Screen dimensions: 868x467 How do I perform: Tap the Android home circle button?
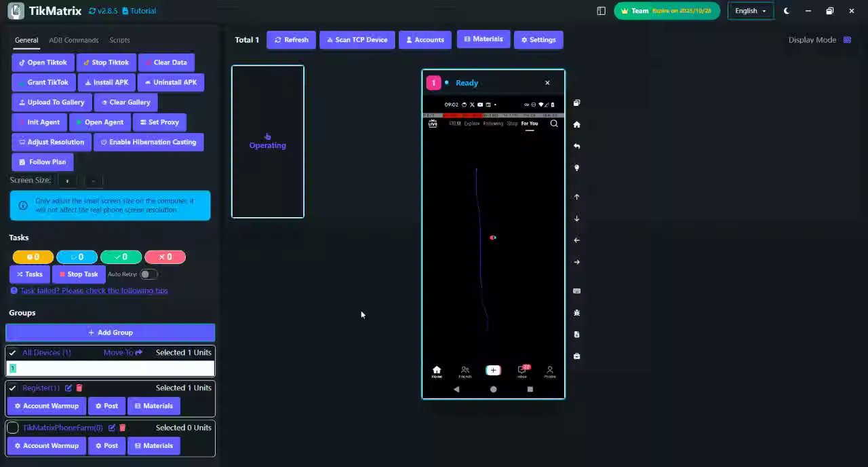(x=493, y=390)
